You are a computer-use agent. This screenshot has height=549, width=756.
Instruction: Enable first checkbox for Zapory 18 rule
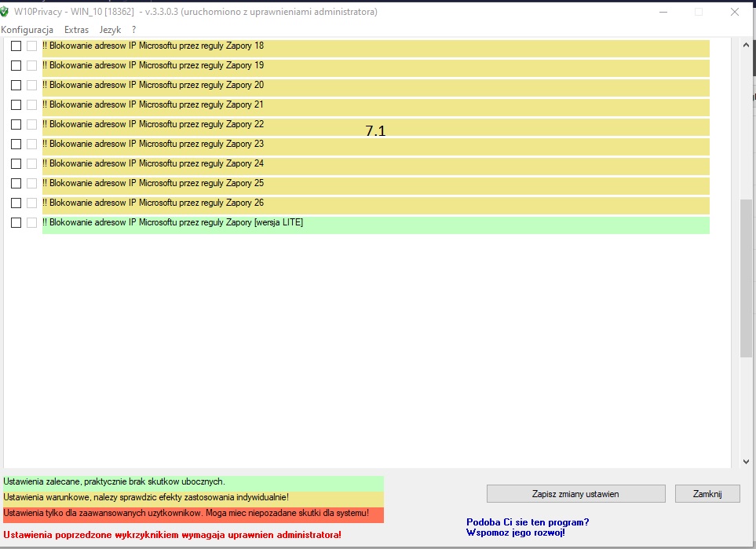point(16,46)
